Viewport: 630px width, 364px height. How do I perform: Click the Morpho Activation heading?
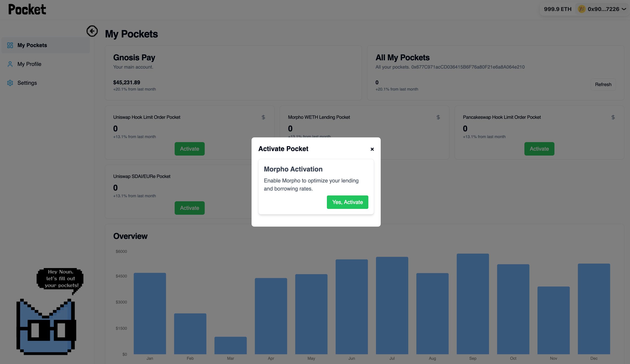[293, 169]
